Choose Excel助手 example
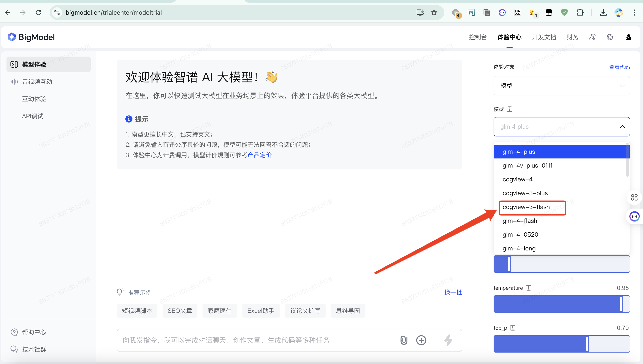Screen dimensions: 643x364 (x=261, y=310)
